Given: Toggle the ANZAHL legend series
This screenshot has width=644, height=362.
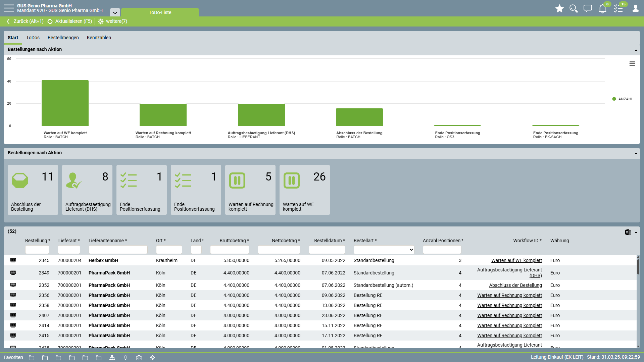Looking at the screenshot, I should [623, 99].
